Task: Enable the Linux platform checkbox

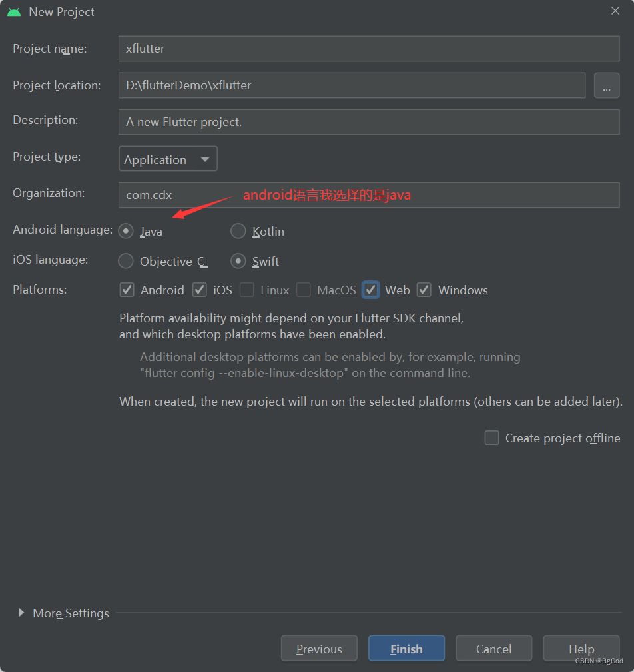Action: pyautogui.click(x=247, y=290)
